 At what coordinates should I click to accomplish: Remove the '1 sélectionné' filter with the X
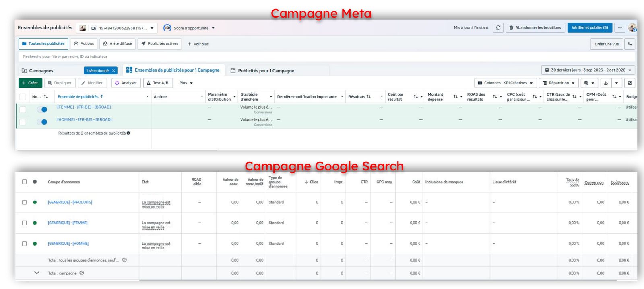tap(114, 71)
